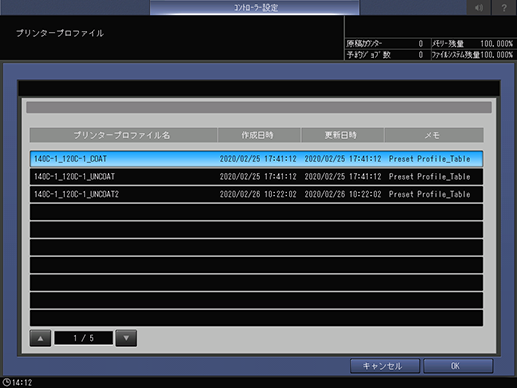Click the UNCOAT row's update date
The image size is (517, 388).
click(x=343, y=177)
